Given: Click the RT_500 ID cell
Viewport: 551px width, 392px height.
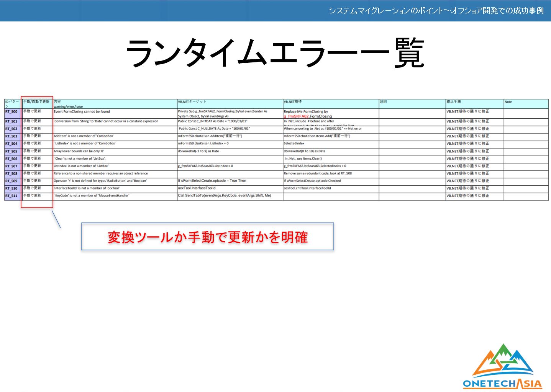Looking at the screenshot, I should click(13, 113).
